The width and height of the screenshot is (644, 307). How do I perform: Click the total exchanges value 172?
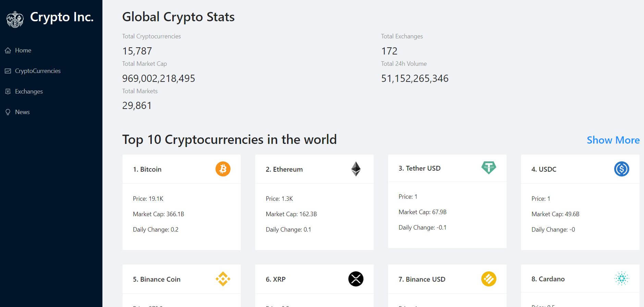click(389, 51)
